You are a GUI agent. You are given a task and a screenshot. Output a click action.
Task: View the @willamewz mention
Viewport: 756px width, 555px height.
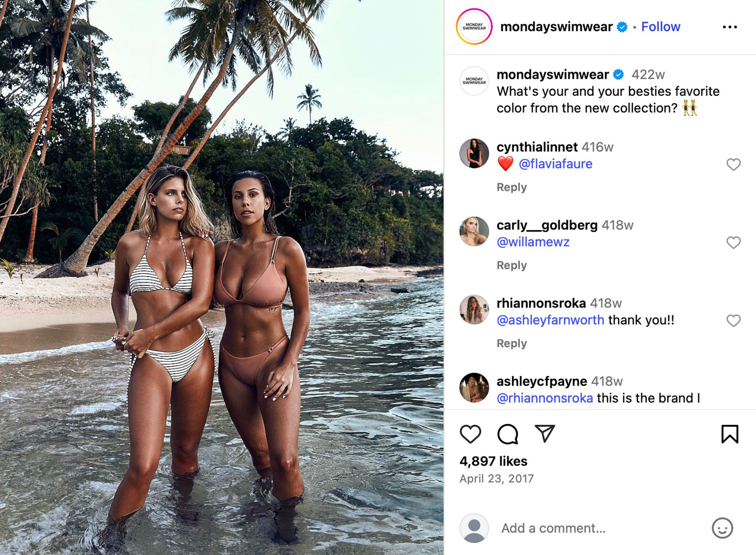[x=533, y=242]
